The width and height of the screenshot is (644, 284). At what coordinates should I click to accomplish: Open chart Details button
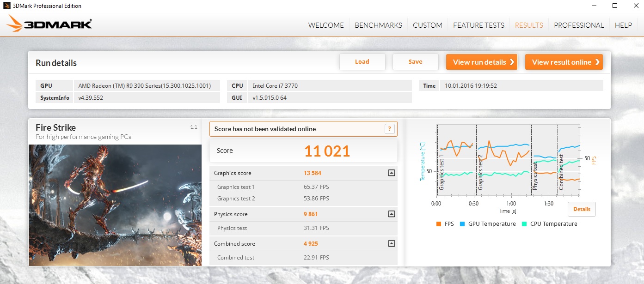click(582, 209)
